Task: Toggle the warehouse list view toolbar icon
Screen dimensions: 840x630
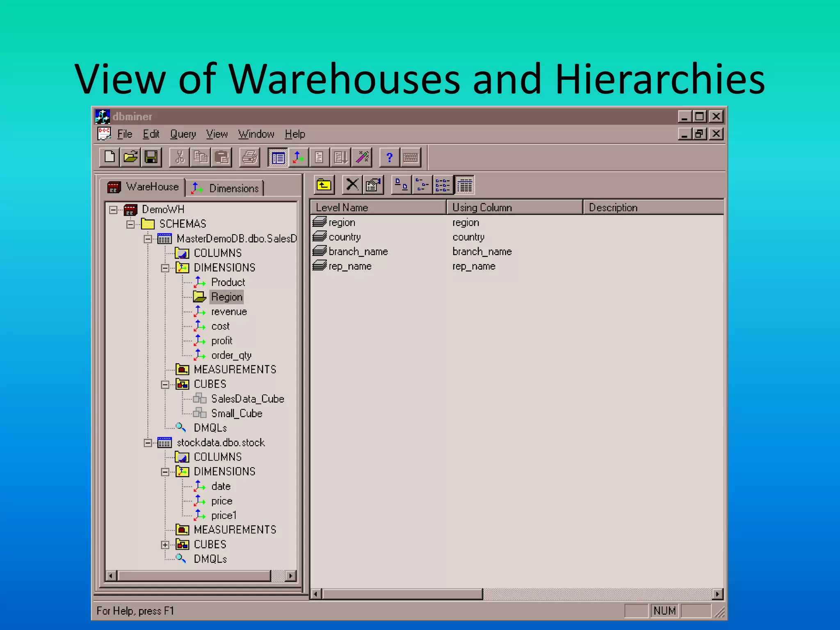Action: [x=278, y=157]
